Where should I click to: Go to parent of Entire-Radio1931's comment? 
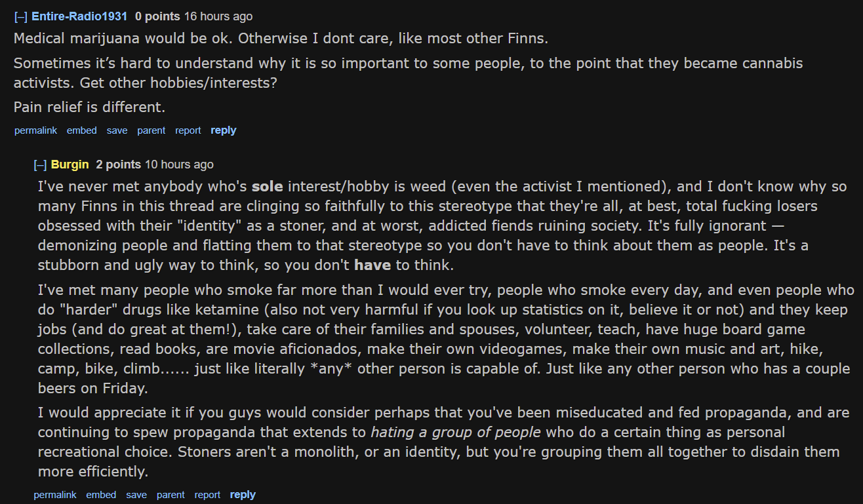(151, 130)
